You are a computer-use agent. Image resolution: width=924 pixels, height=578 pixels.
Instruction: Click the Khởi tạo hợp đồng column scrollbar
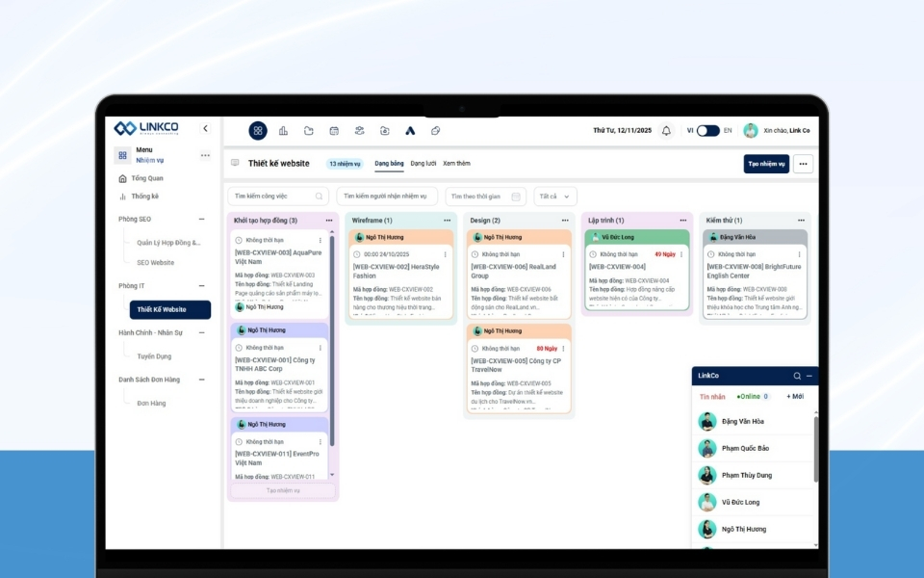point(332,337)
